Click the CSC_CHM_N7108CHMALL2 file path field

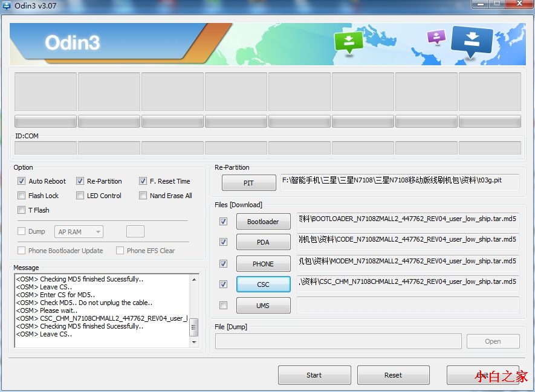407,284
